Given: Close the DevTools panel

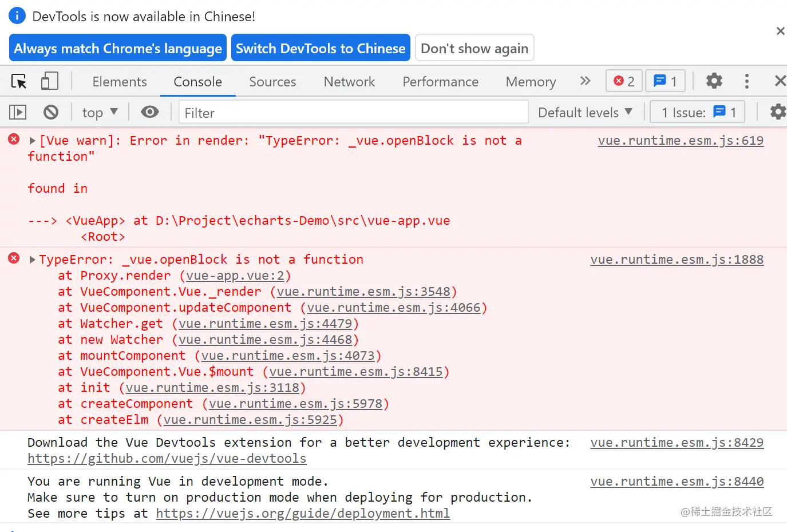Looking at the screenshot, I should tap(780, 81).
